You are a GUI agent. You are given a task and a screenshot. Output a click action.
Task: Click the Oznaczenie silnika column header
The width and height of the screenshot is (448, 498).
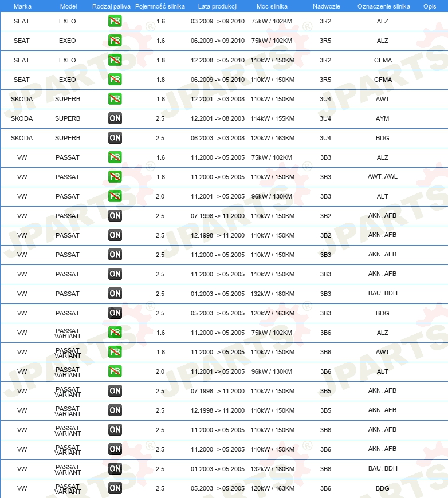point(383,6)
